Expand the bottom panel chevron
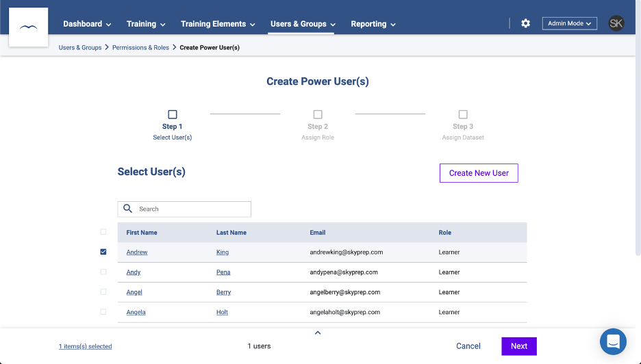 click(317, 333)
